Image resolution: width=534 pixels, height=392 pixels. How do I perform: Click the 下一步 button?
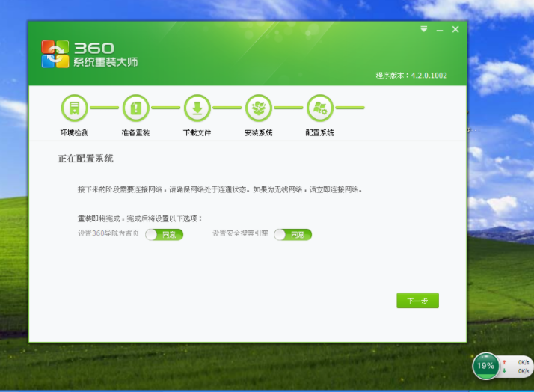(417, 301)
